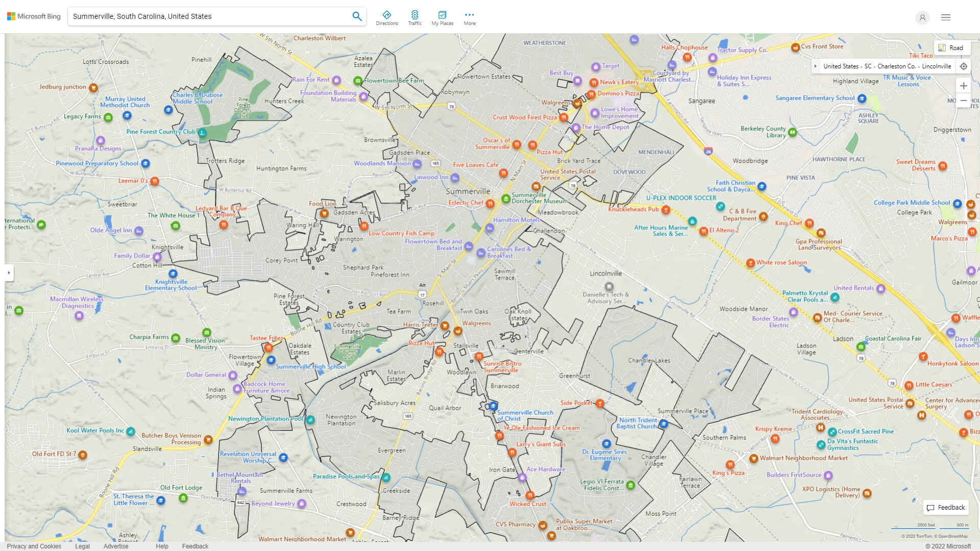
Task: Open Privacy and Cookies link
Action: pos(34,546)
